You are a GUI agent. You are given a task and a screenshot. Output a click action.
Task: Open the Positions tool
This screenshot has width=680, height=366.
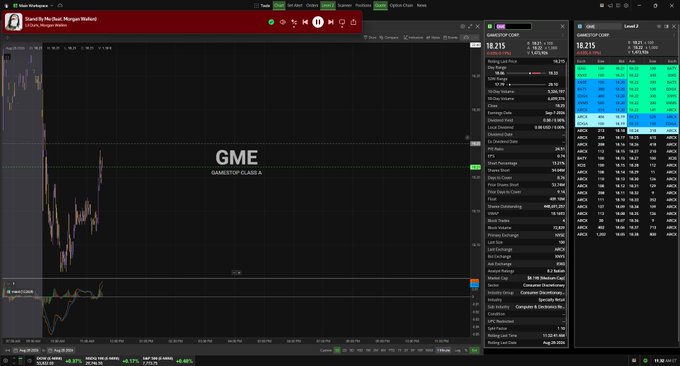(x=363, y=6)
